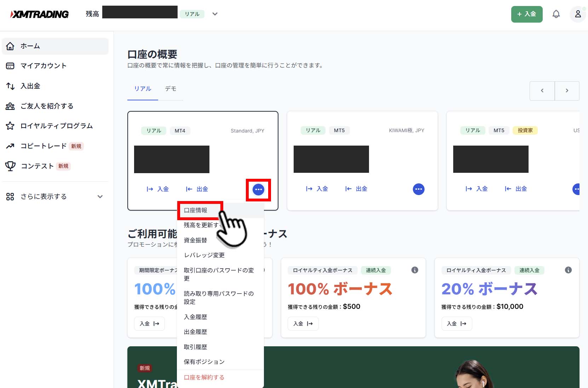This screenshot has width=588, height=388.
Task: Click the grid icon beside さらに表示する
Action: 10,196
